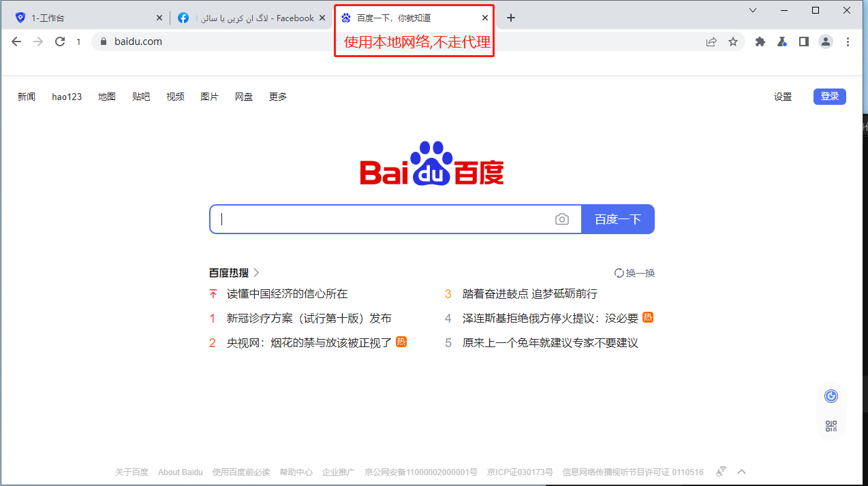Open the Chrome extensions puzzle icon

(760, 42)
